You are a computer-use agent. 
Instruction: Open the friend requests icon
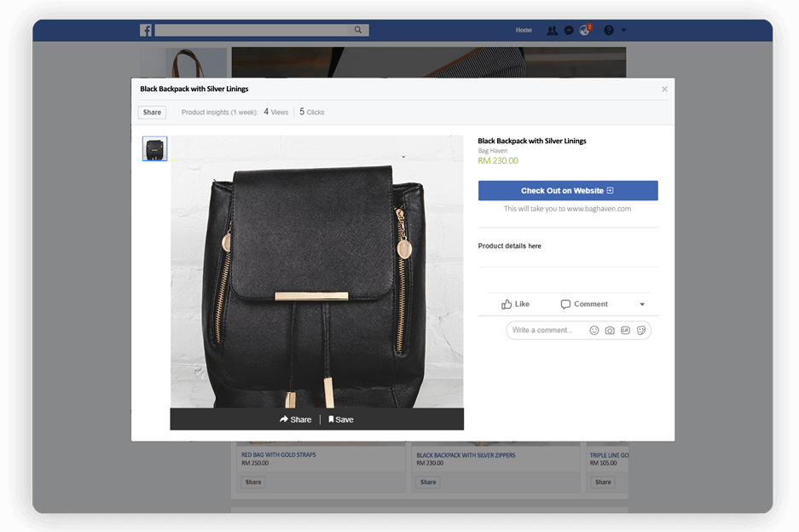(552, 31)
